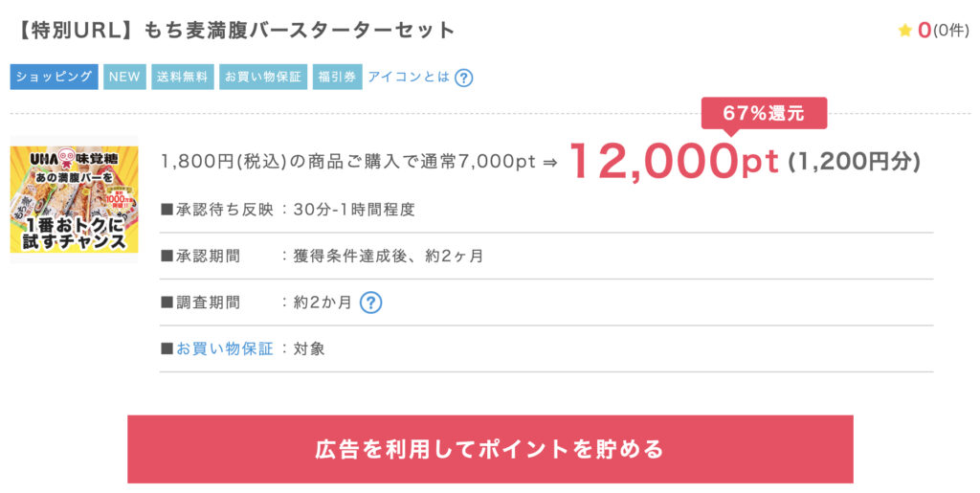Click the 67%還元 badge
This screenshot has width=980, height=493.
[764, 114]
